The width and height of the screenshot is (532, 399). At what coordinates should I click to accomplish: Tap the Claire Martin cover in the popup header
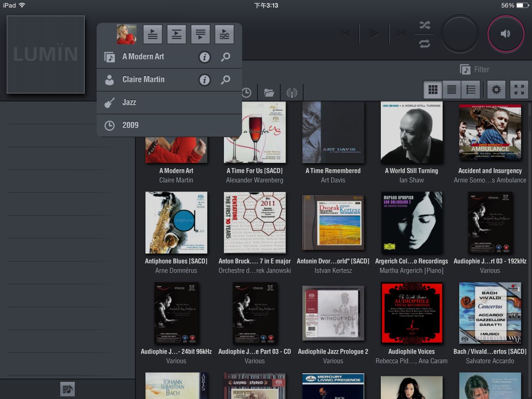[x=126, y=34]
